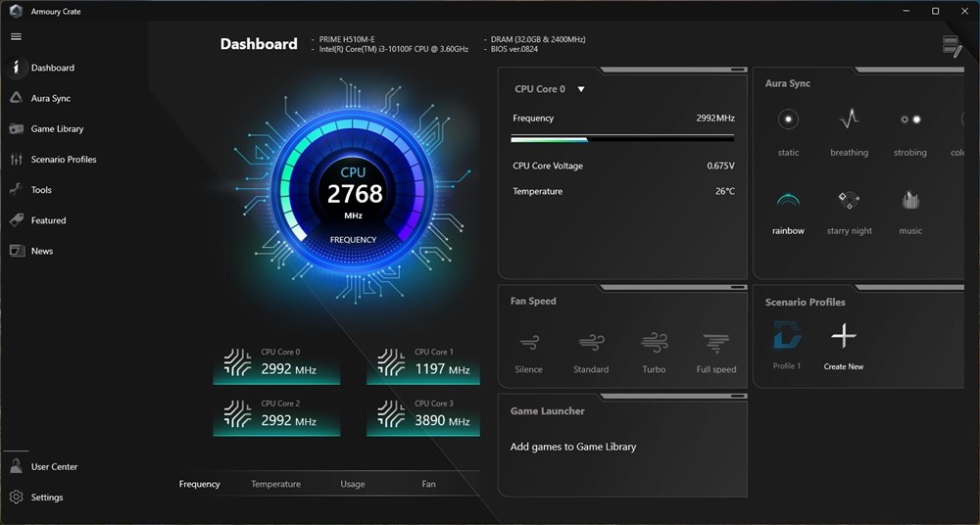Select the CPU Core 3 3890 MHz tile
Image resolution: width=980 pixels, height=525 pixels.
tap(423, 416)
